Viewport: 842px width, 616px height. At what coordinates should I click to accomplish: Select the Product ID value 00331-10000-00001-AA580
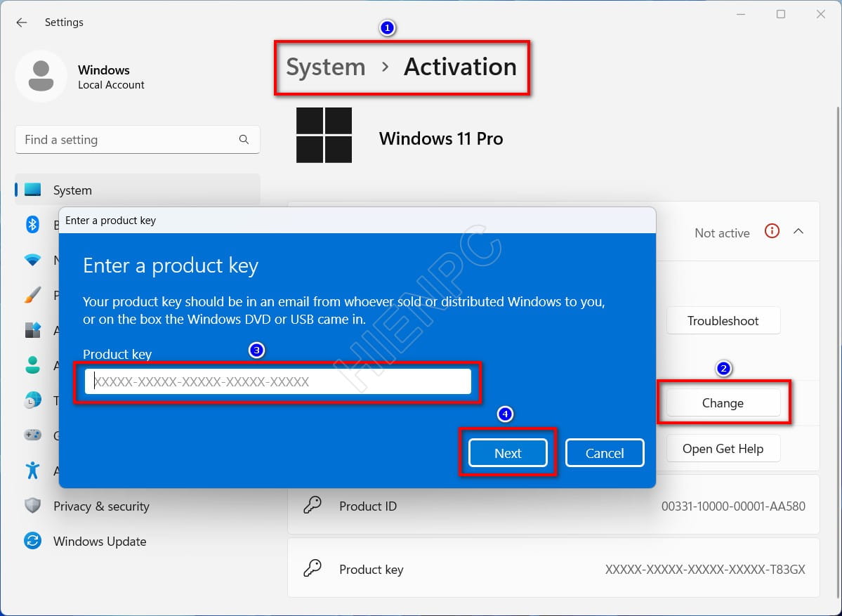[733, 506]
